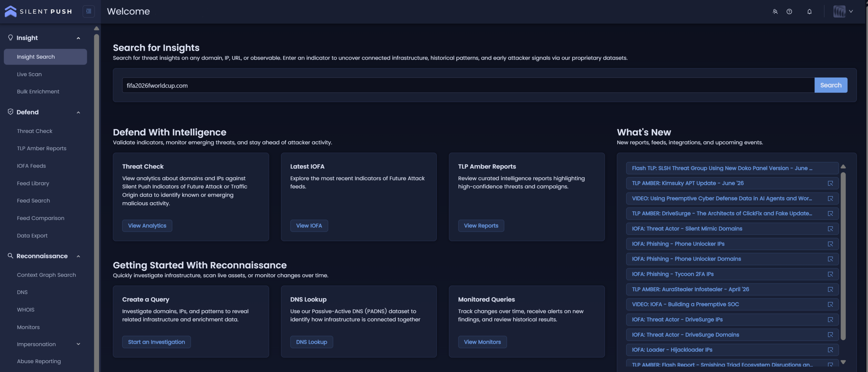This screenshot has height=372, width=868.
Task: Open external link icon for Tycoon 2FA IPs
Action: pyautogui.click(x=830, y=274)
